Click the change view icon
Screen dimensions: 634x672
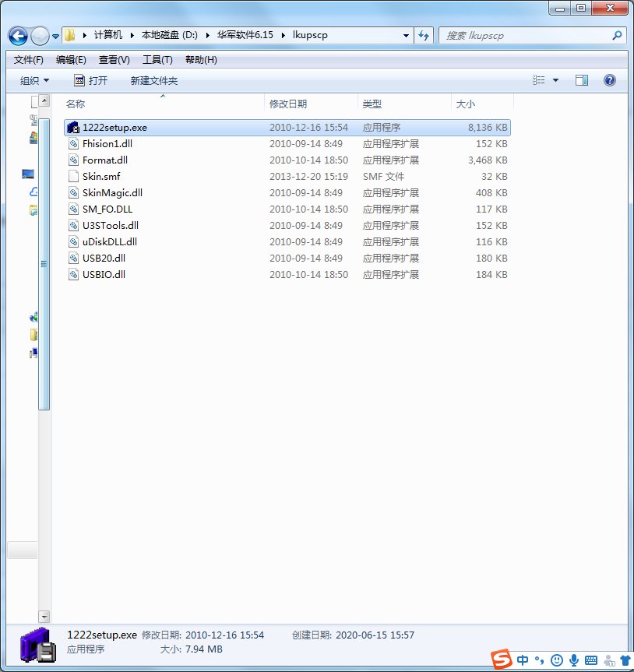click(538, 80)
